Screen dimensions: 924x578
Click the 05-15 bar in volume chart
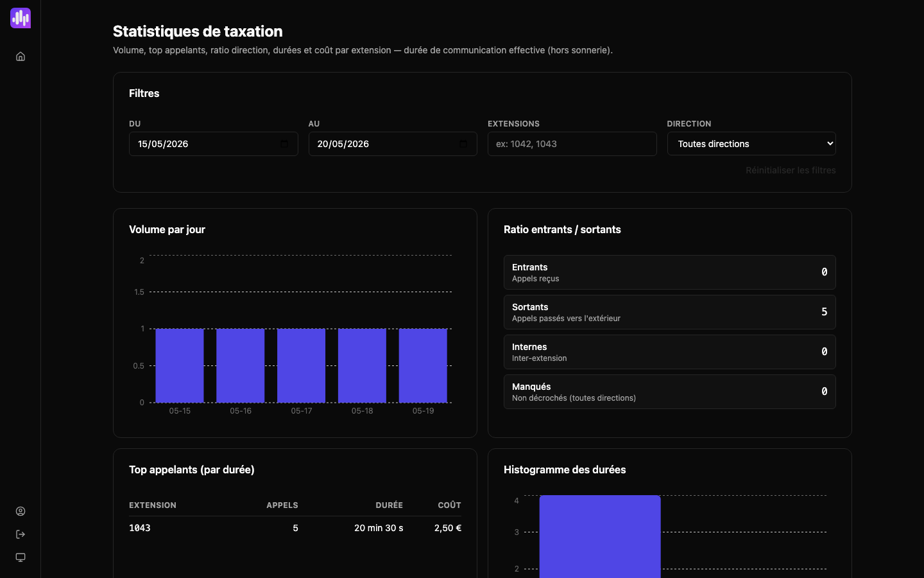(180, 365)
